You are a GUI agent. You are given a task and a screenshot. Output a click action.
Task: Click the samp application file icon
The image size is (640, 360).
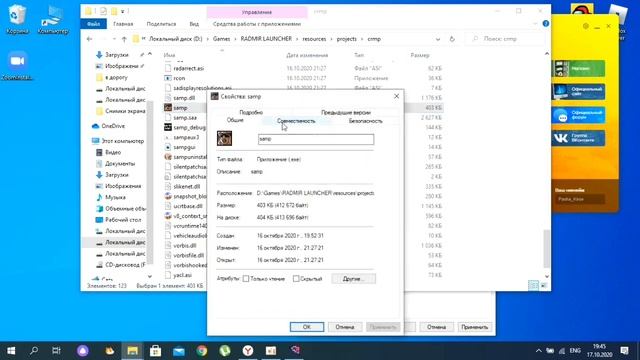[x=168, y=108]
